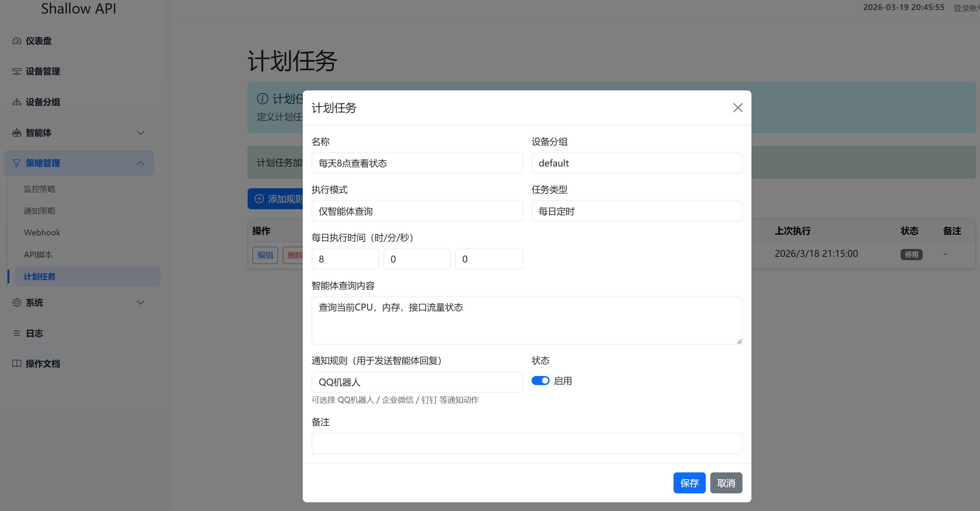Click the system gear icon

coord(17,303)
